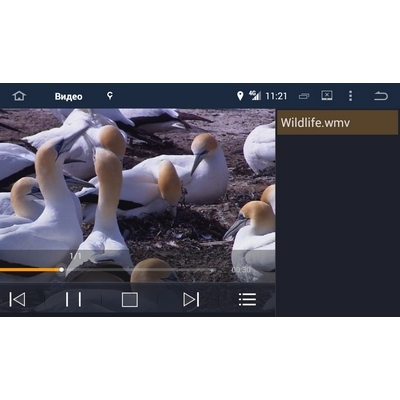Click the Видео title label
Screen dimensions: 400x400
[68, 96]
